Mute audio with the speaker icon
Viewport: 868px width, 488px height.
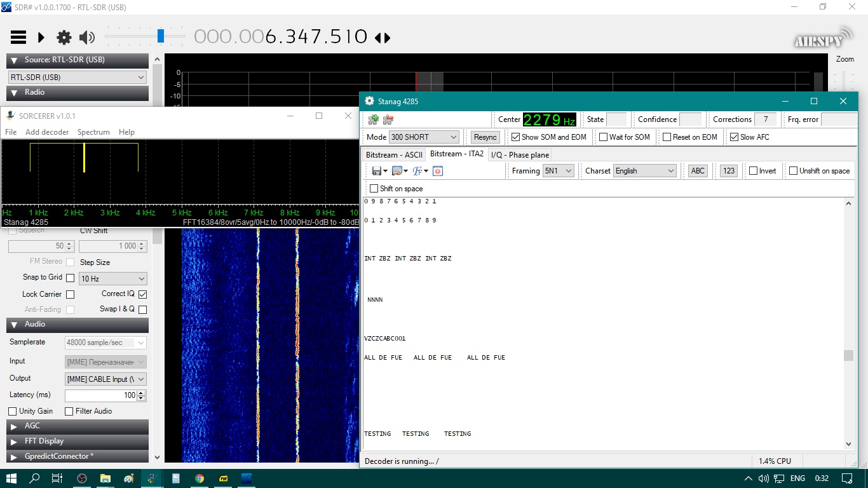pyautogui.click(x=86, y=37)
